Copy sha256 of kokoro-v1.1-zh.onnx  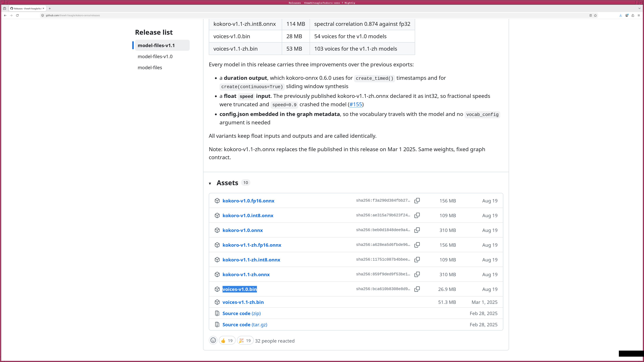pos(417,274)
